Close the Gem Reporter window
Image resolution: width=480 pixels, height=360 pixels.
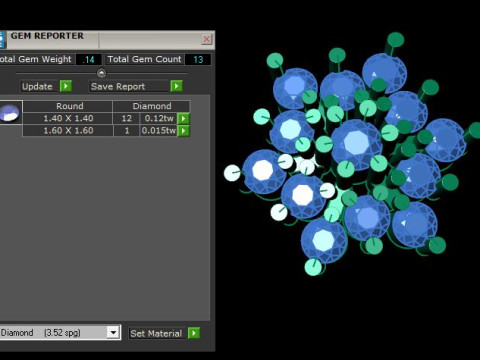(207, 39)
